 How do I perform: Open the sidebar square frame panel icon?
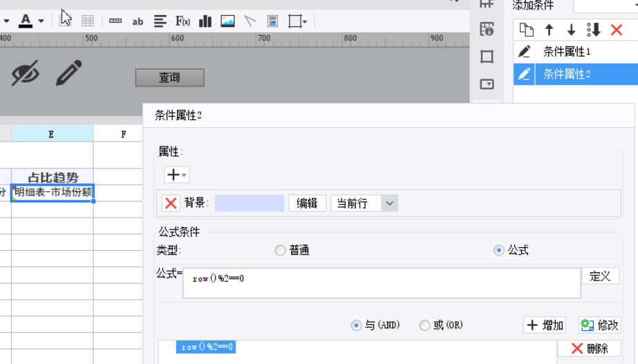pos(487,56)
